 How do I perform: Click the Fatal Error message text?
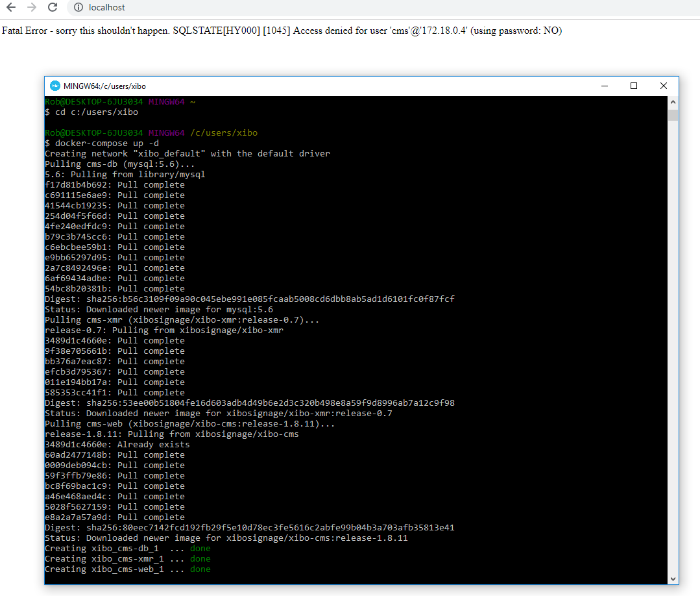click(x=282, y=31)
